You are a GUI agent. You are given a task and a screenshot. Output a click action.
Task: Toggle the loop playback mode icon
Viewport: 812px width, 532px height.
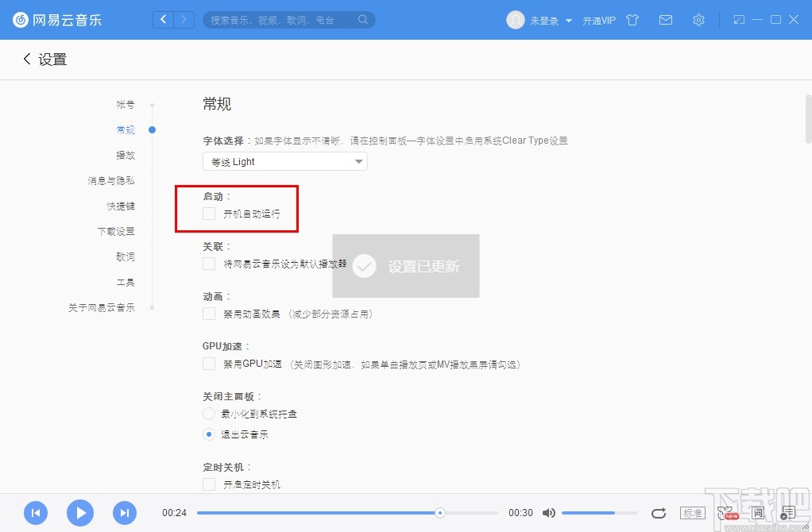658,513
